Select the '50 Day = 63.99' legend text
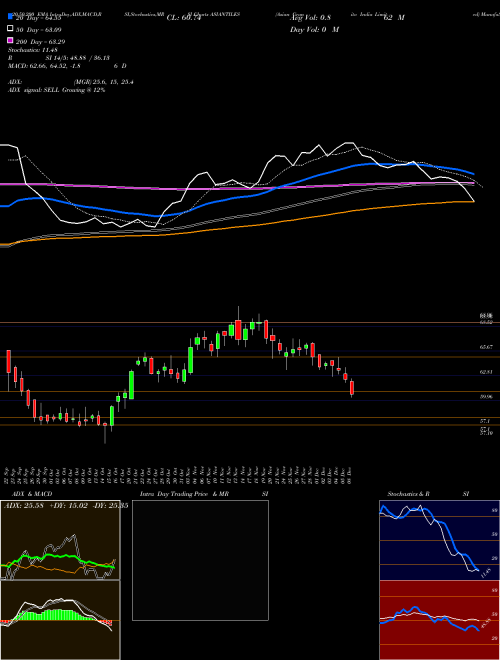500x660 pixels. tap(39, 29)
